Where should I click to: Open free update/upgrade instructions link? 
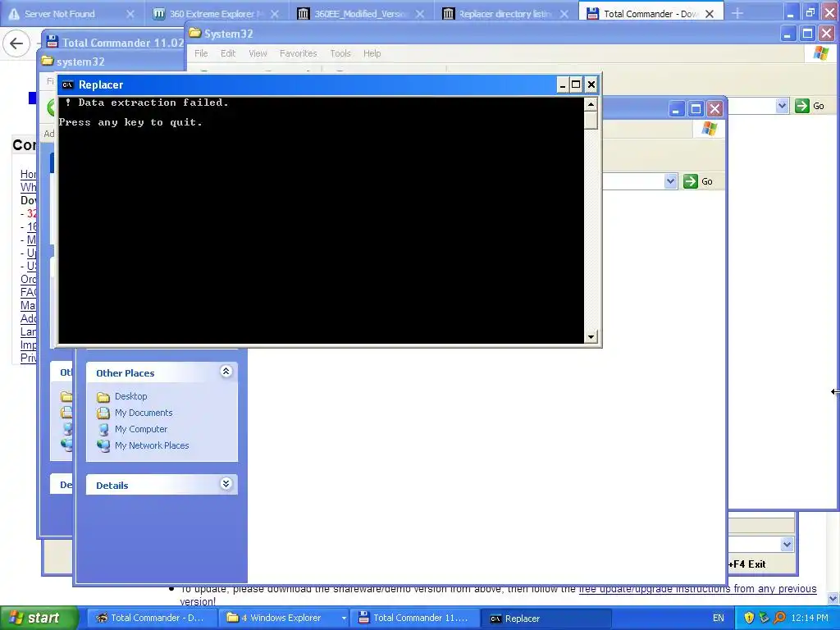tap(654, 589)
